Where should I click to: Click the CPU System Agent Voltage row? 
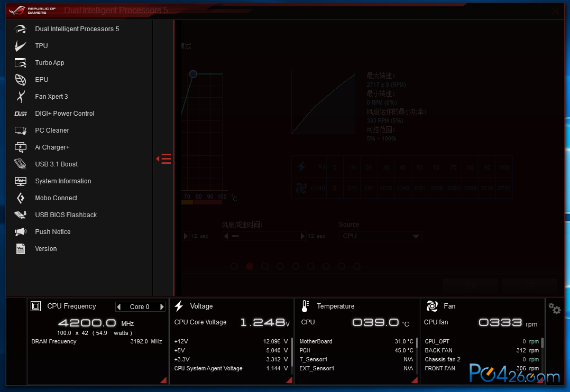point(231,368)
